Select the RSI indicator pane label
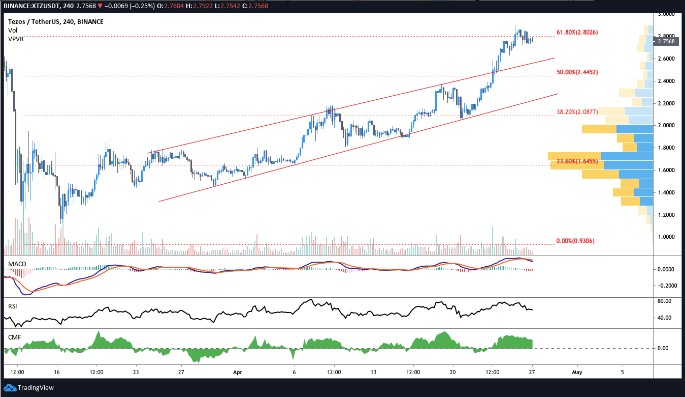 (13, 307)
